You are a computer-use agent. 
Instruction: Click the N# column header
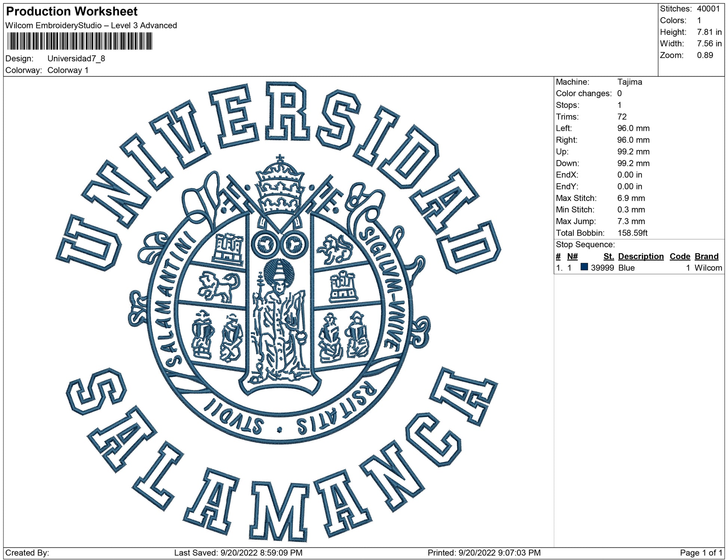(572, 256)
